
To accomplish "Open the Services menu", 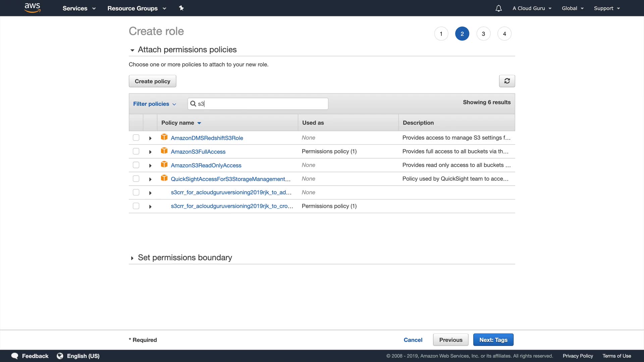I will 79,8.
